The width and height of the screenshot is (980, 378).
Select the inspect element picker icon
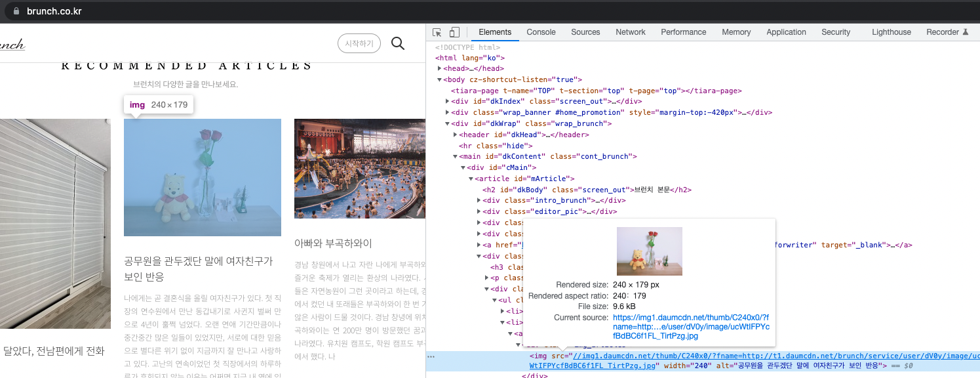(x=437, y=32)
